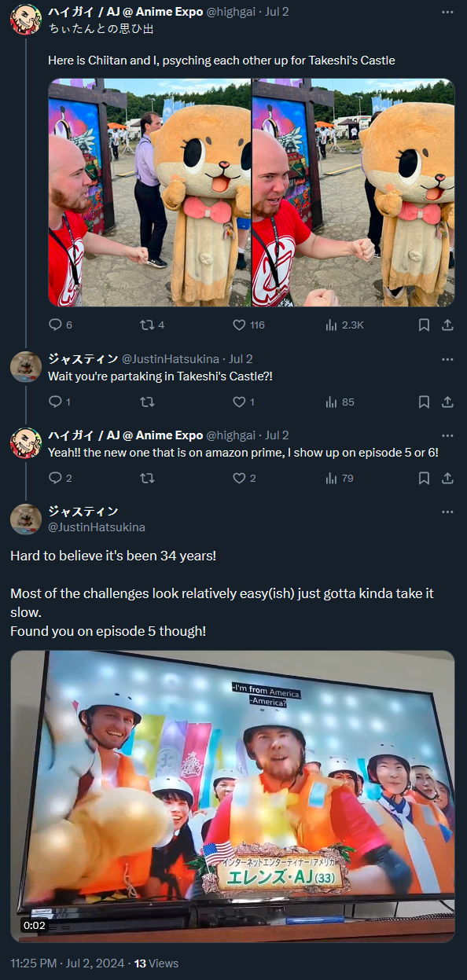467x980 pixels.
Task: Open the left Chiitan photo
Action: tap(149, 193)
